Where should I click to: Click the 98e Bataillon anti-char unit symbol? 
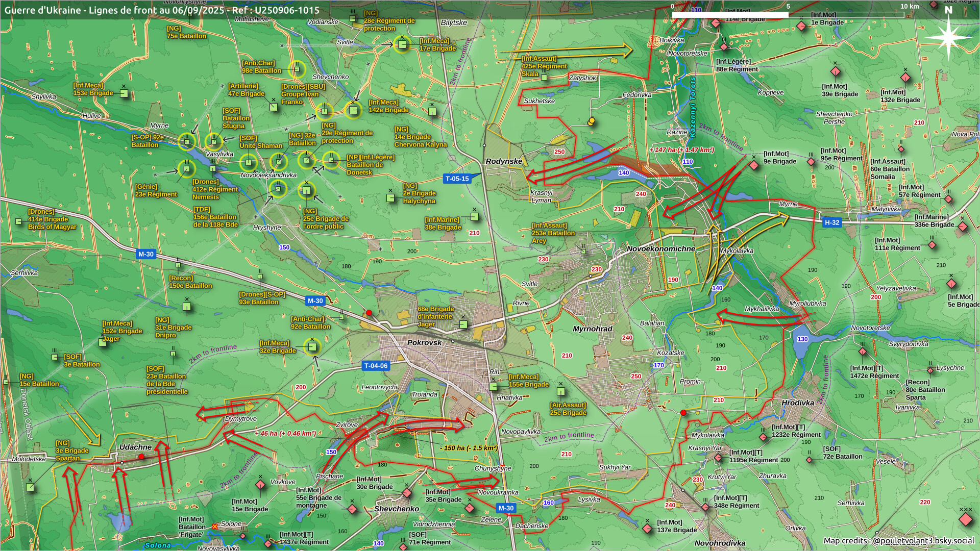click(297, 69)
